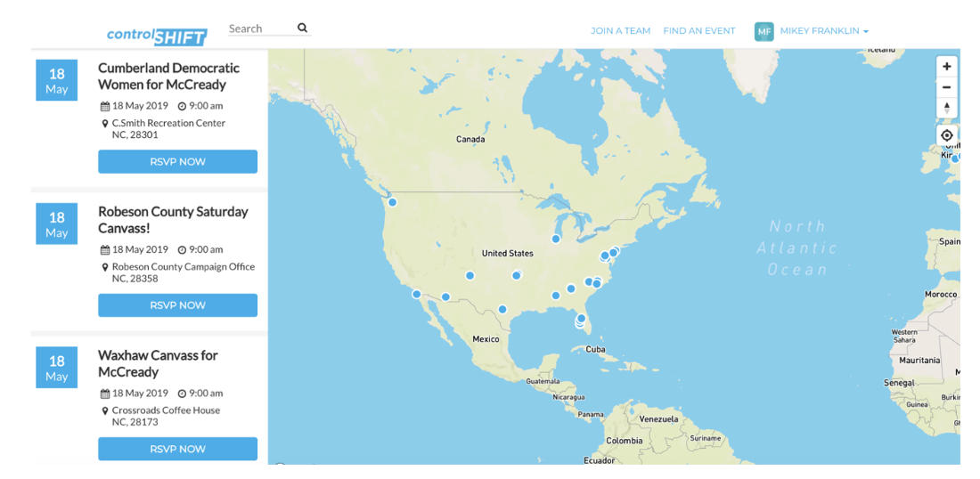980x479 pixels.
Task: RSVP to Waxhaw Canvass for McCready
Action: coord(177,449)
